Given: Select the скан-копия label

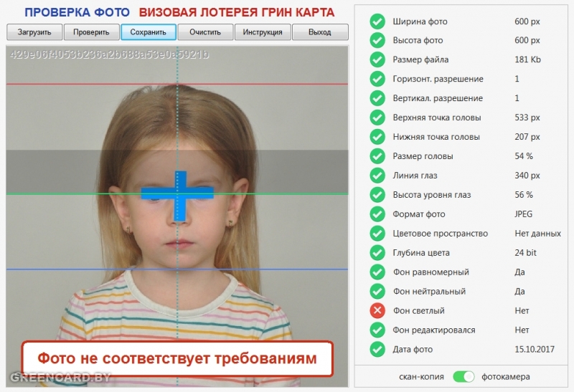Looking at the screenshot, I should click(x=421, y=377).
